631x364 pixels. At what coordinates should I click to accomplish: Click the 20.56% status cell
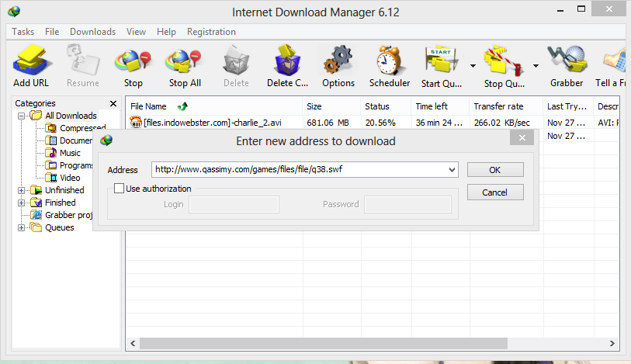click(x=380, y=123)
